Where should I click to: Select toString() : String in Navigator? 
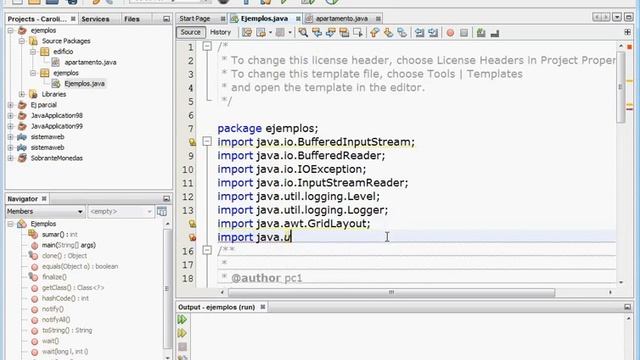[67, 330]
